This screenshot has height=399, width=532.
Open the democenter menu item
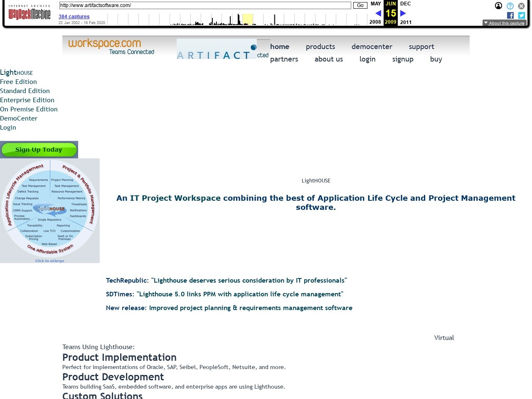click(x=372, y=47)
